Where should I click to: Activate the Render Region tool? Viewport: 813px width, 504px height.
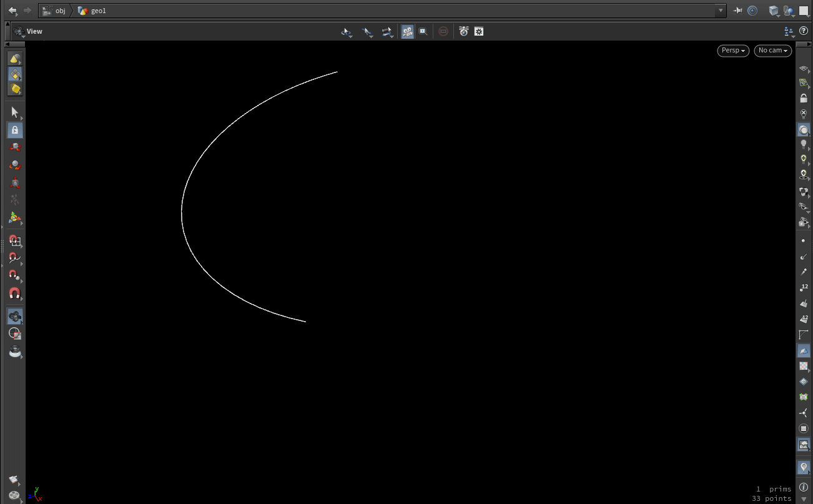(x=16, y=334)
